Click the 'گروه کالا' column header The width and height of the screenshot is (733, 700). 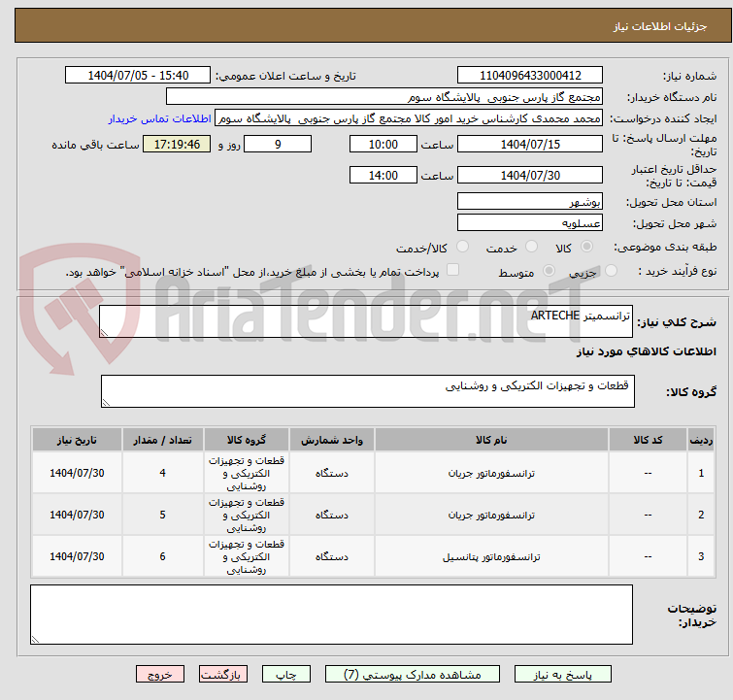247,440
